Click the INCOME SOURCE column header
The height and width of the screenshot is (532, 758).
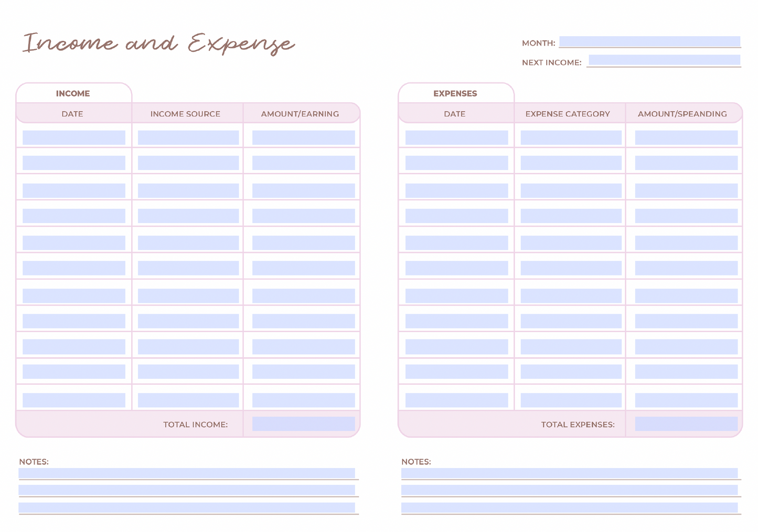pyautogui.click(x=185, y=114)
